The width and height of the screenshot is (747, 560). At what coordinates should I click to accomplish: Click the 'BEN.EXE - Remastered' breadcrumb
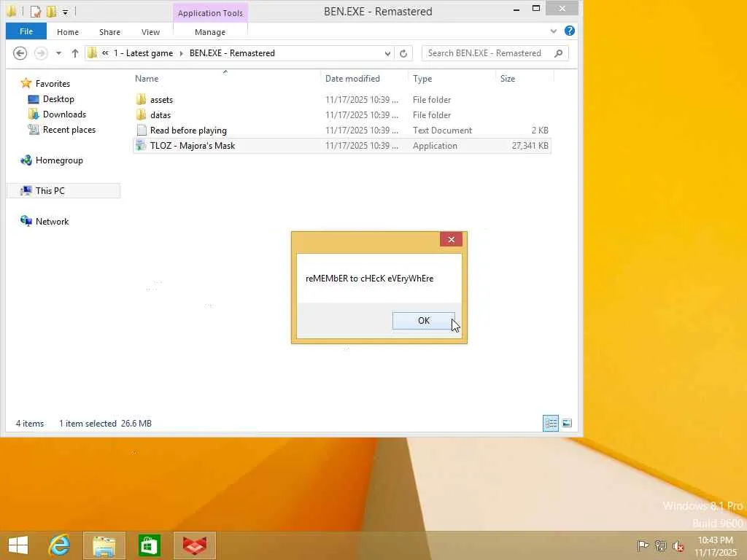click(x=232, y=52)
